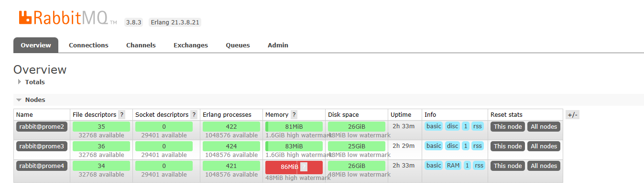Click the basic tag for rabbit@prome4
The height and width of the screenshot is (190, 644).
[x=434, y=166]
